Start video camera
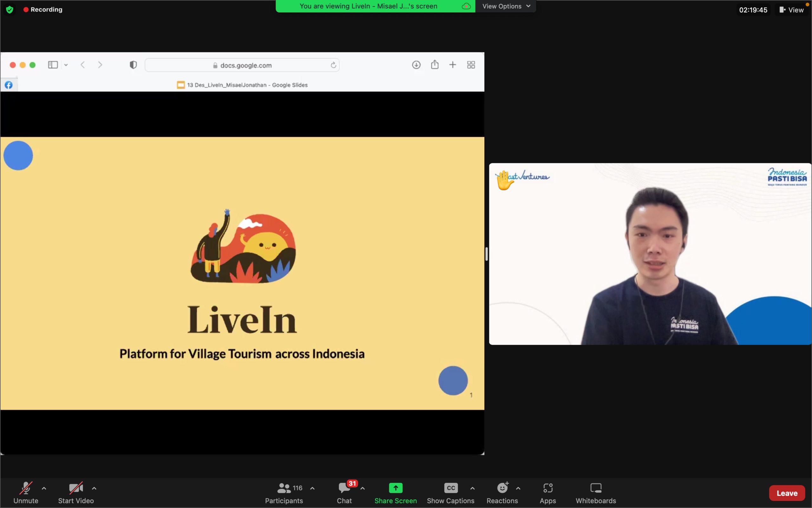 (x=76, y=492)
